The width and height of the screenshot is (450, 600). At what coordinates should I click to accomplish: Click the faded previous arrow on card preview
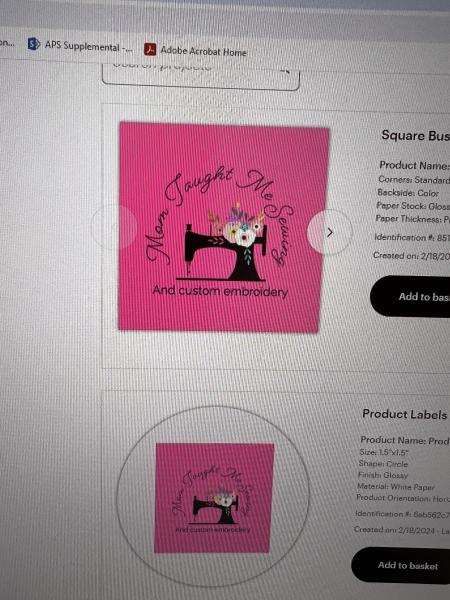click(x=114, y=227)
